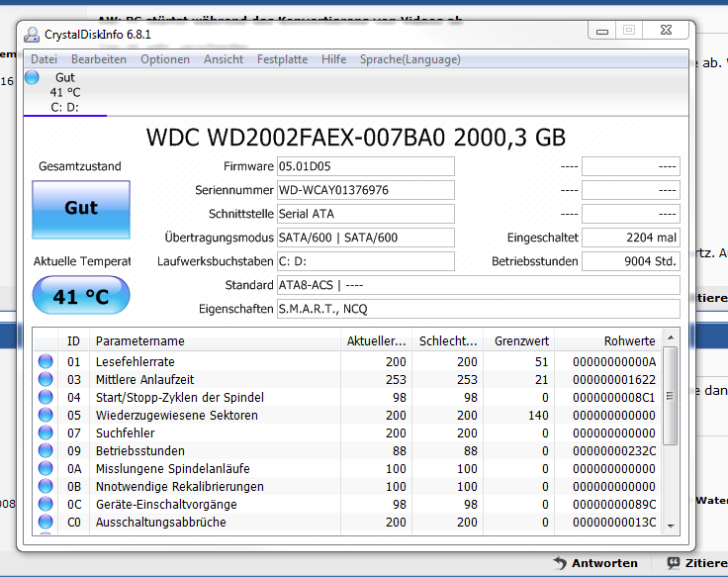Click the 41 °C temperature button
This screenshot has height=577, width=728.
pyautogui.click(x=81, y=296)
